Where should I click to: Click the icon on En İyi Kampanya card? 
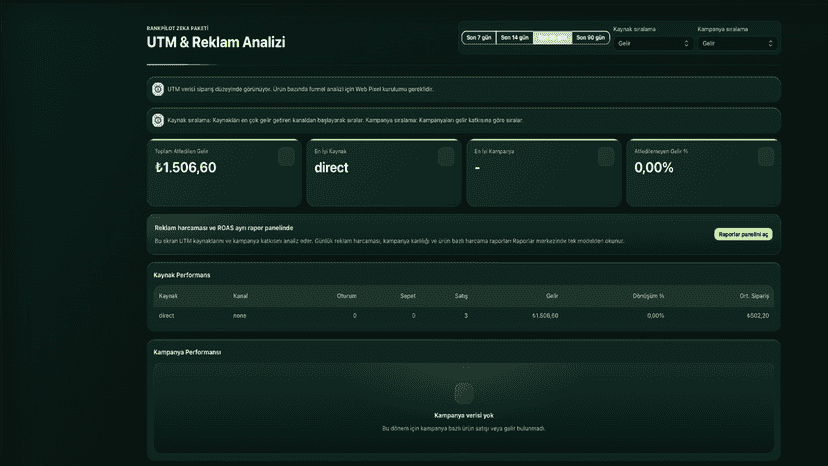[x=606, y=157]
